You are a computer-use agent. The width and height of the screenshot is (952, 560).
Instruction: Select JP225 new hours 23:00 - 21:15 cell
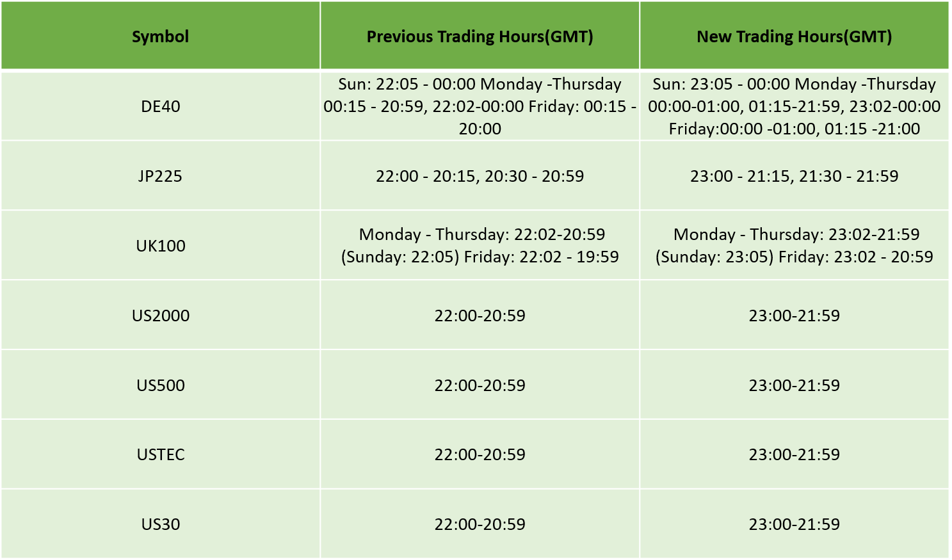pos(794,176)
